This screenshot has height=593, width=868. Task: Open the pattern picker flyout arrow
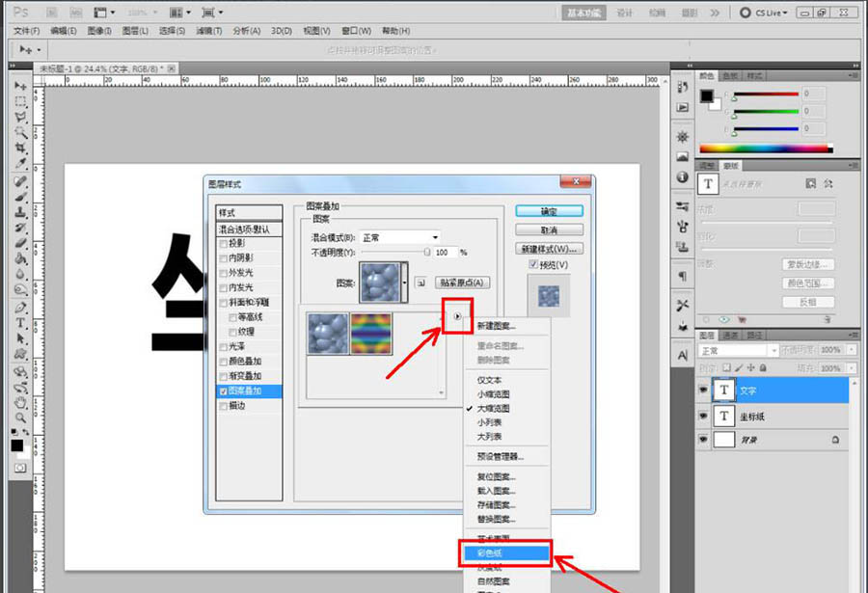point(457,317)
